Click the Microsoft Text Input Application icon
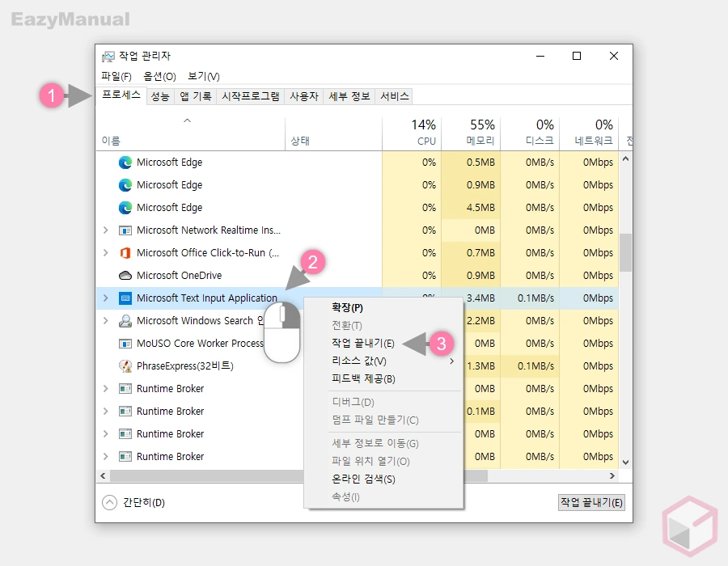 pyautogui.click(x=125, y=298)
